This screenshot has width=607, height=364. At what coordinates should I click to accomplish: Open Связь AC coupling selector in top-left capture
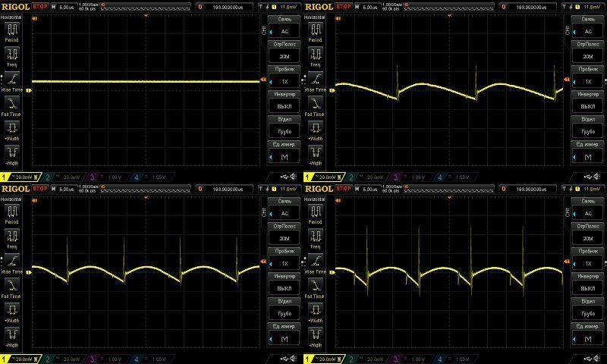[x=285, y=27]
